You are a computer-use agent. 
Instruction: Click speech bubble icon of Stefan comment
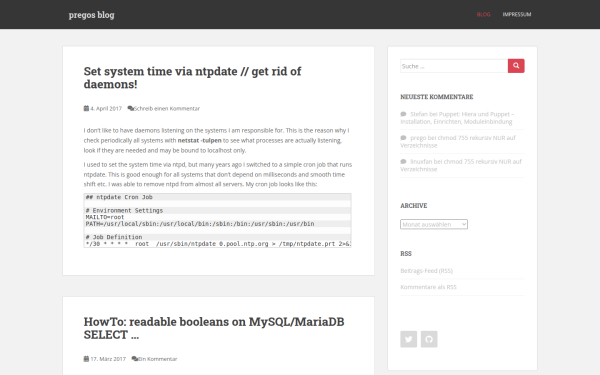(403, 114)
